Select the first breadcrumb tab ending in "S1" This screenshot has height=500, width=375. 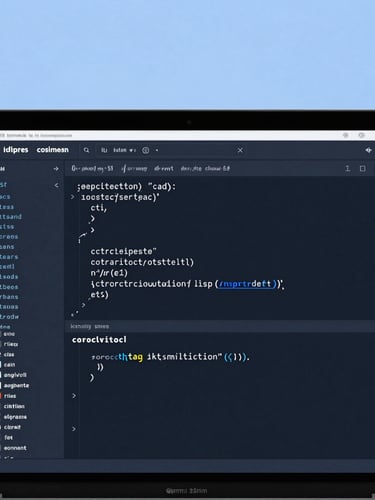[92, 169]
